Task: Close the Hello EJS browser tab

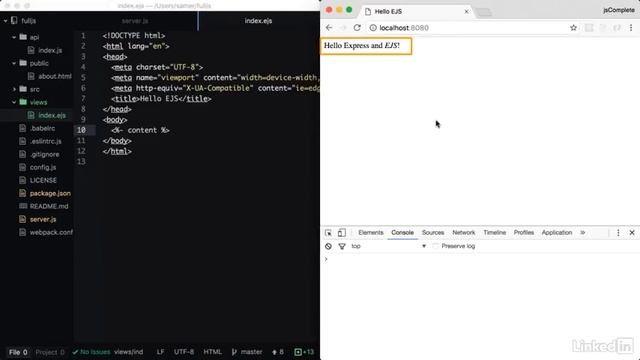Action: (x=467, y=11)
